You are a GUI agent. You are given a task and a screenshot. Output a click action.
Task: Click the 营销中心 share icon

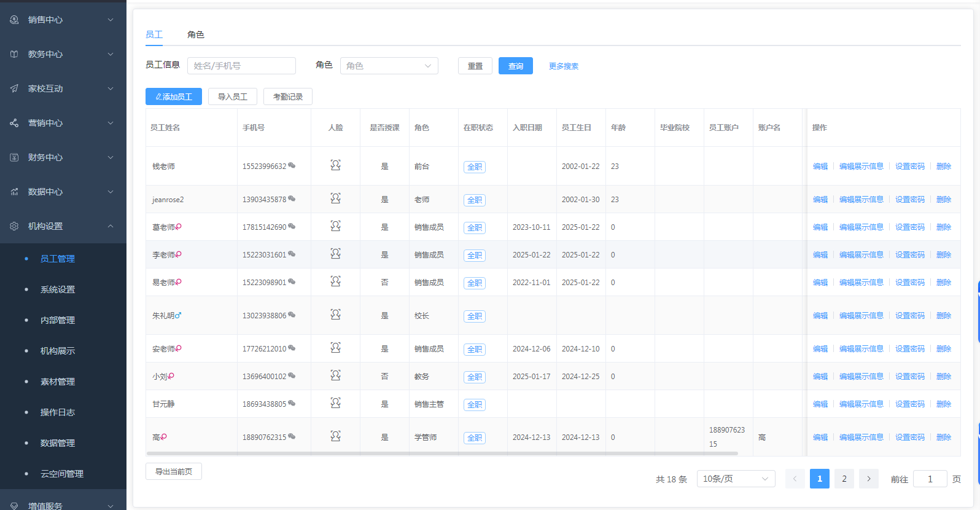[14, 123]
